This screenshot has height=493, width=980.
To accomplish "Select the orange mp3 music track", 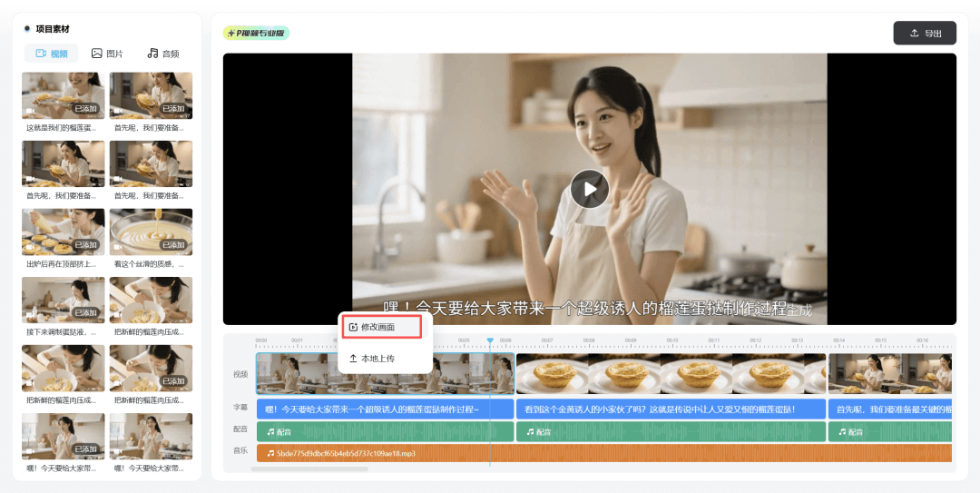I will click(x=603, y=452).
